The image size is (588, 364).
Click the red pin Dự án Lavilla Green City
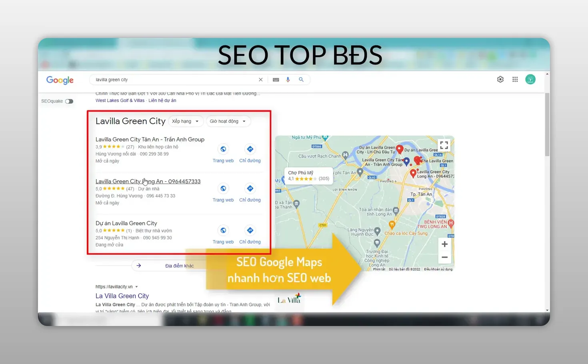[399, 150]
